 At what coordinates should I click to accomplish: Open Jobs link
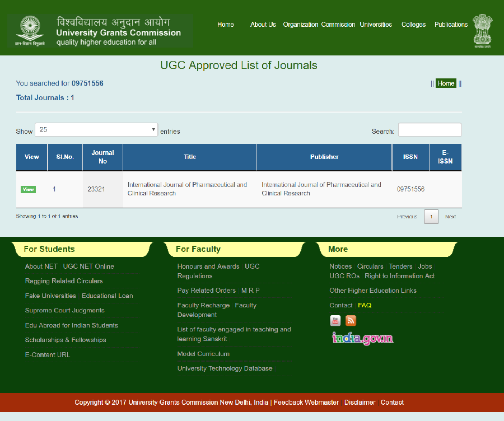(x=425, y=266)
